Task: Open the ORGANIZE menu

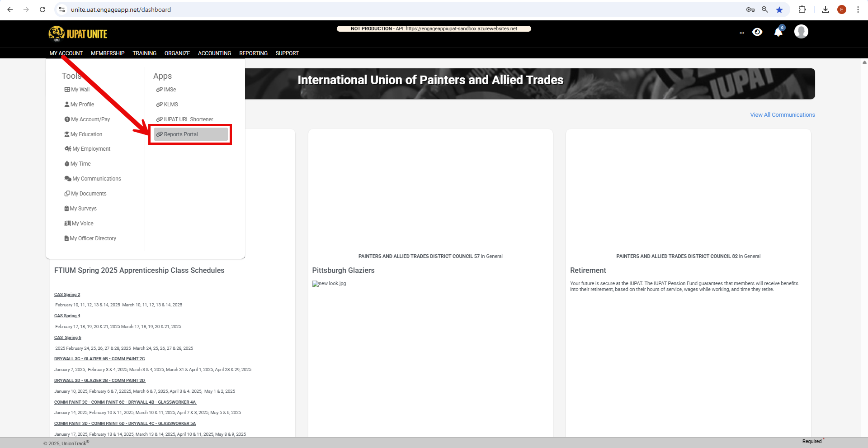Action: click(177, 53)
